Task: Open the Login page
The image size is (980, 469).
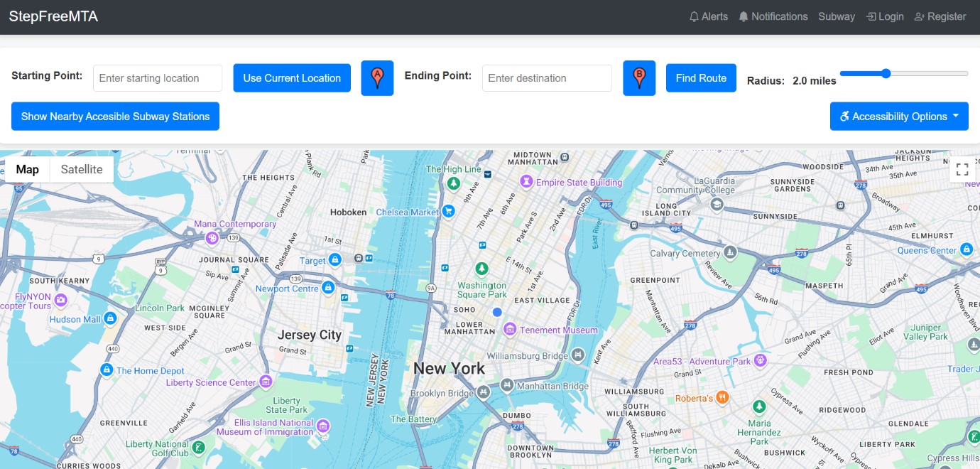Action: coord(885,16)
